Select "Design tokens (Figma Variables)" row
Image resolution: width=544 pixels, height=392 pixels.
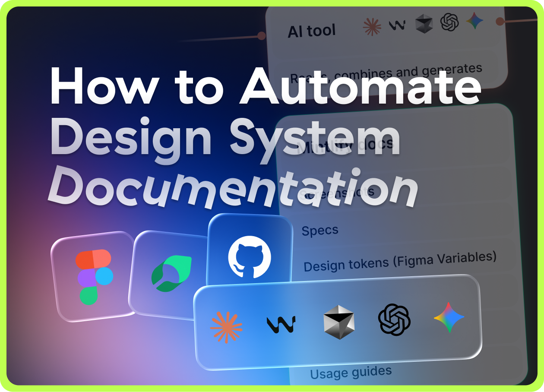pyautogui.click(x=400, y=262)
